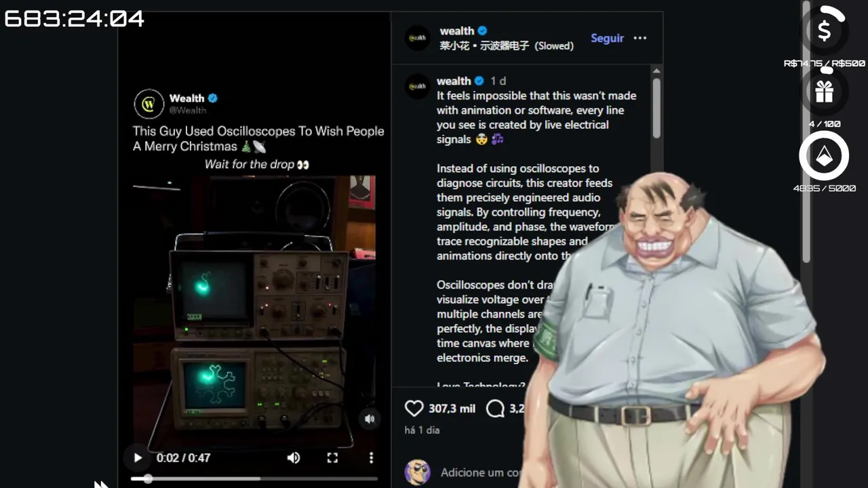Seek using the video progress bar
The image size is (868, 488).
[x=254, y=479]
